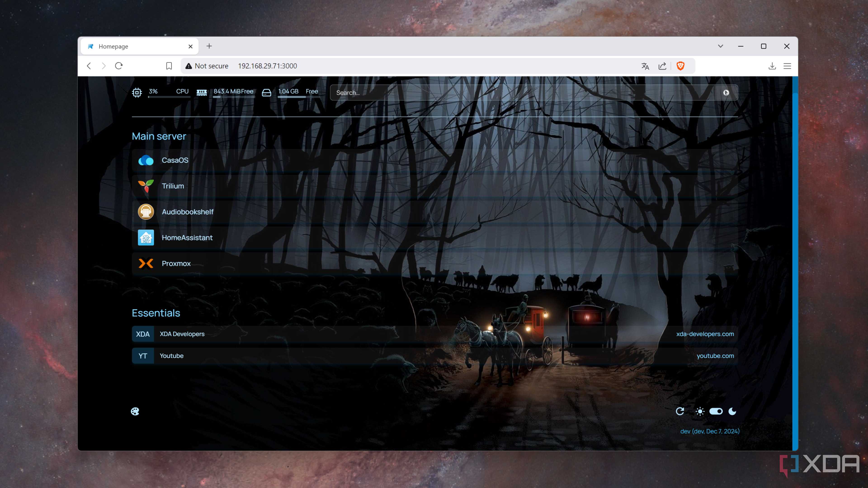Reload the page with browser refresh
The height and width of the screenshot is (488, 868).
click(x=119, y=66)
